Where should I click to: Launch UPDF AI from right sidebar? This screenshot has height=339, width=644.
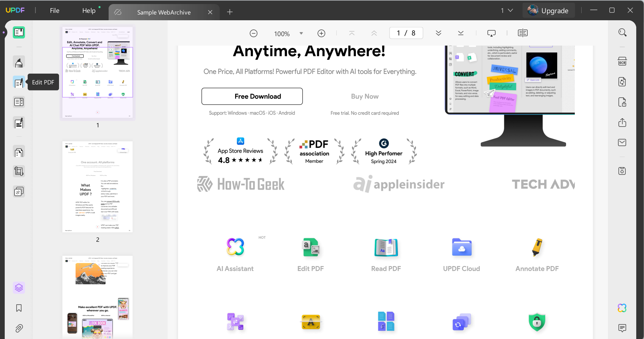(622, 308)
